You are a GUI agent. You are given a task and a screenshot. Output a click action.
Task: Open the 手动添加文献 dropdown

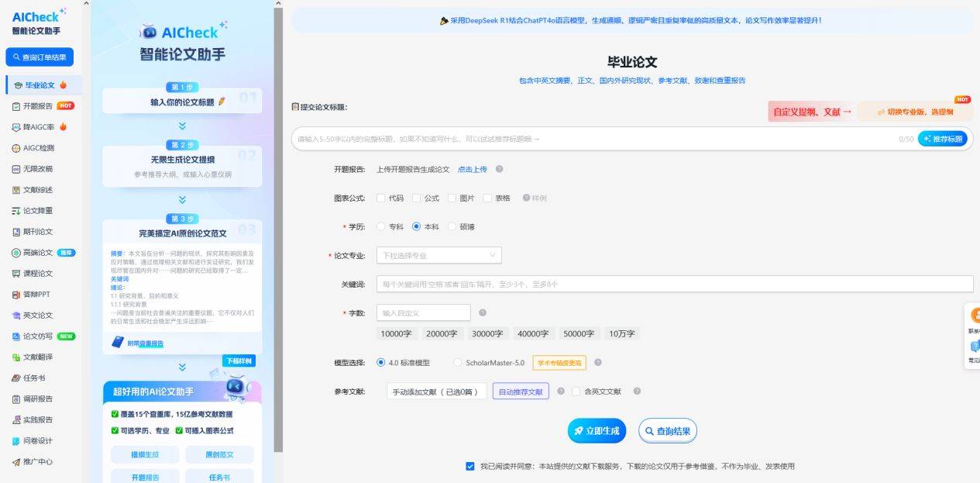(x=436, y=391)
